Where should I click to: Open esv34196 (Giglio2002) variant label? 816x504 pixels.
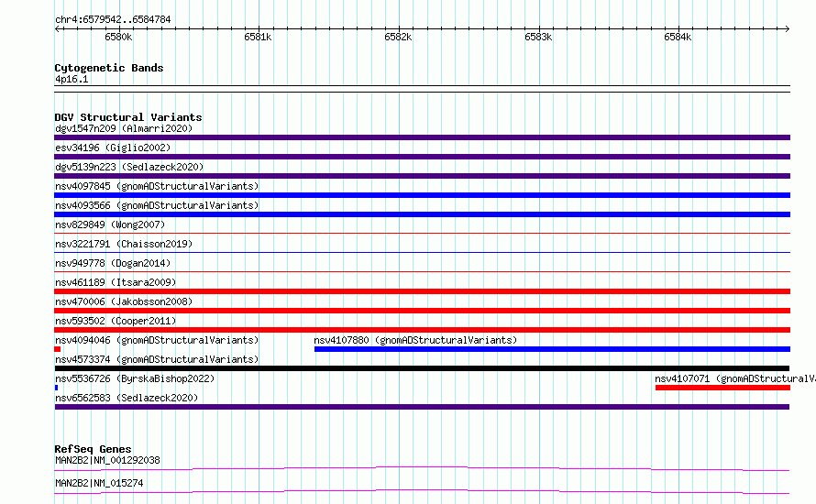click(113, 148)
